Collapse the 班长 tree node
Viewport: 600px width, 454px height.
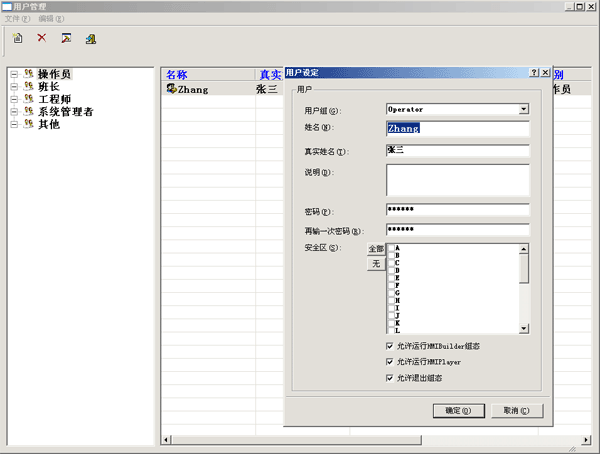click(14, 87)
